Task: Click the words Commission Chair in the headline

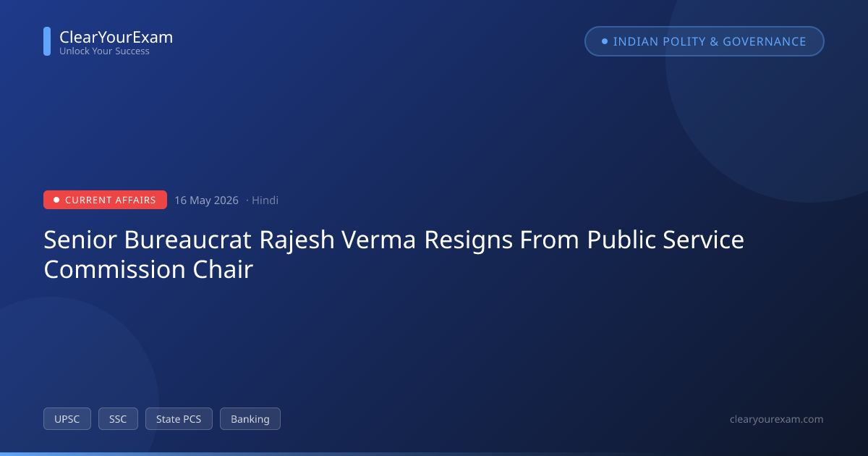Action: pos(148,269)
